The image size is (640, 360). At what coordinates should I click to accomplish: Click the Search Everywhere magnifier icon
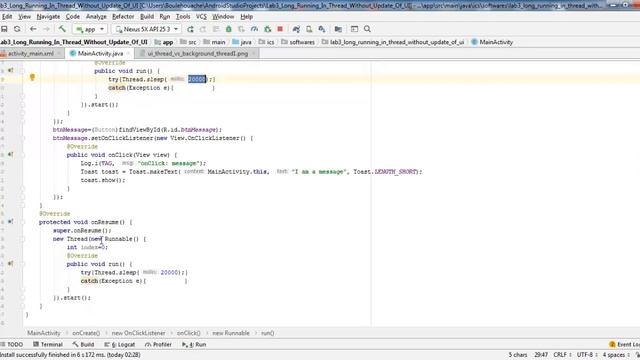coord(367,29)
